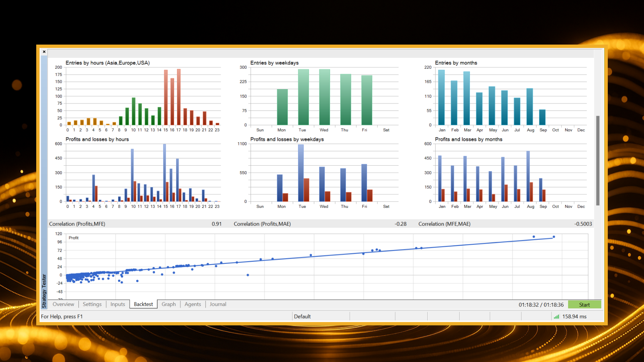Open the Inputs tab

tap(117, 304)
